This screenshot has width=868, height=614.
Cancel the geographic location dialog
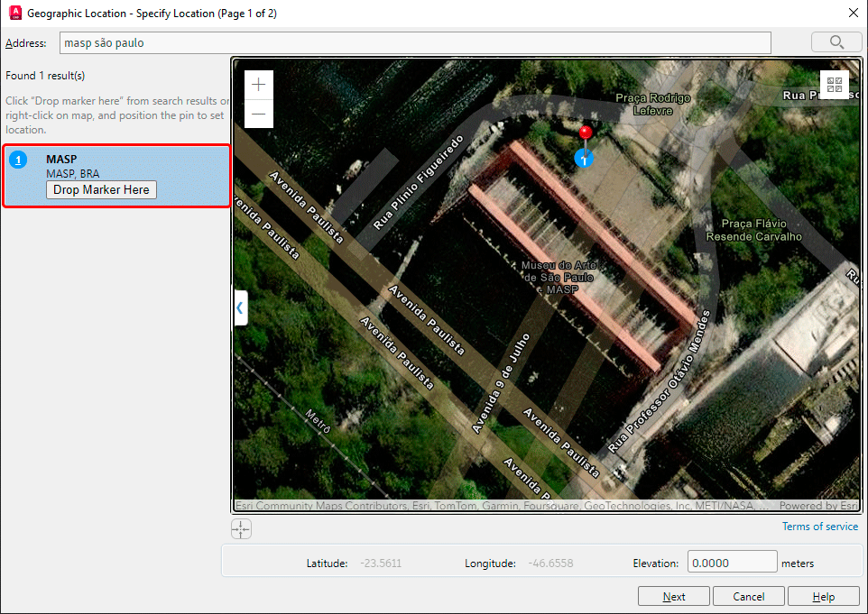pos(748,596)
